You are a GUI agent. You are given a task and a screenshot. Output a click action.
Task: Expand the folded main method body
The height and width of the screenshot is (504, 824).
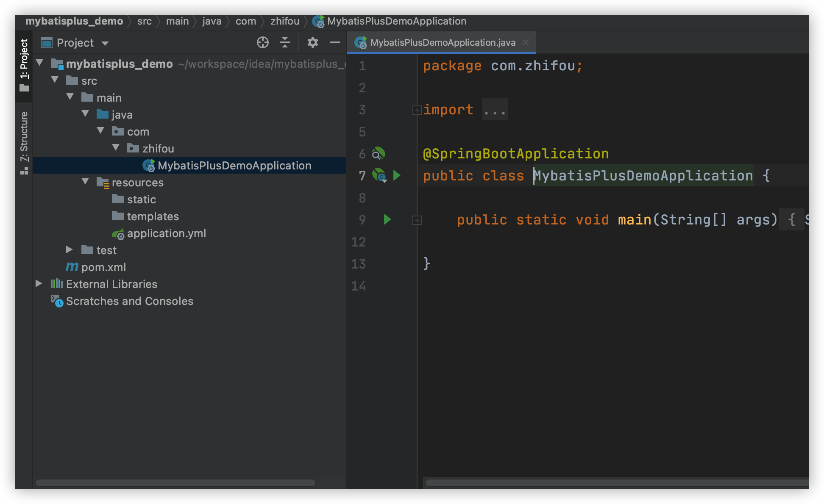point(417,220)
